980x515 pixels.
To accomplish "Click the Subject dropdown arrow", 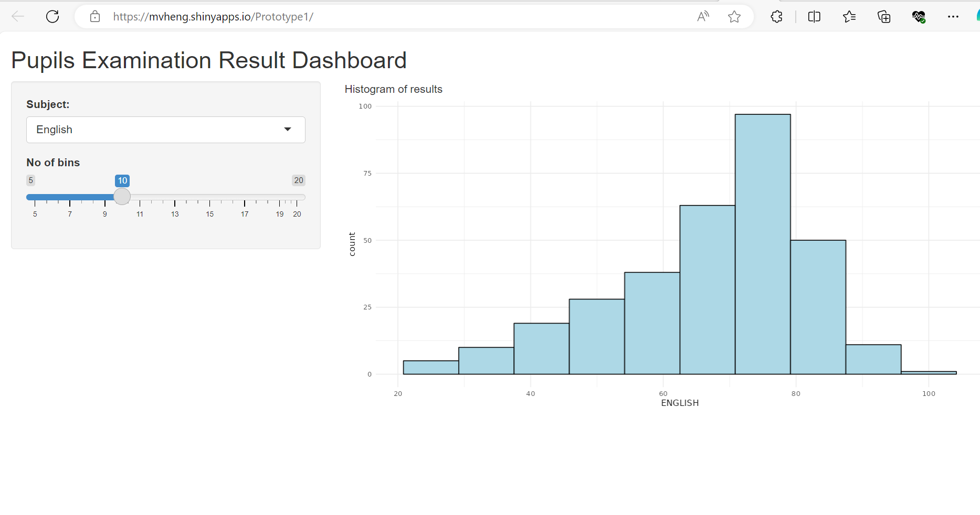I will tap(288, 130).
